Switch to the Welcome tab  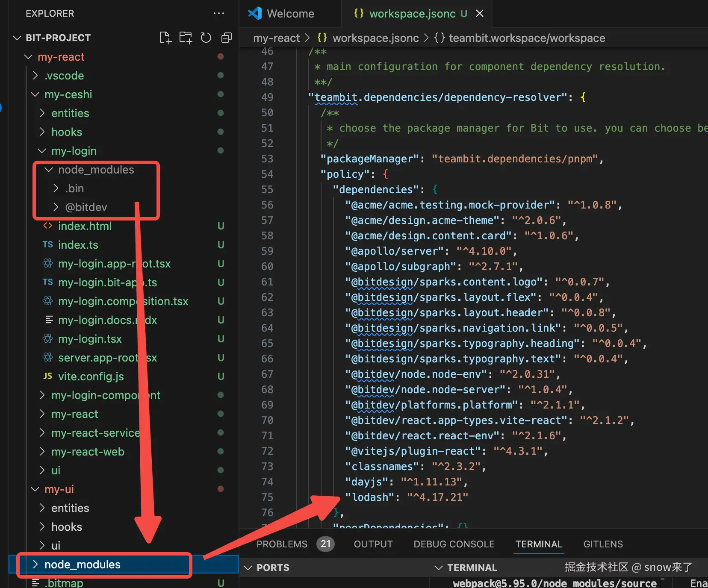[x=290, y=14]
